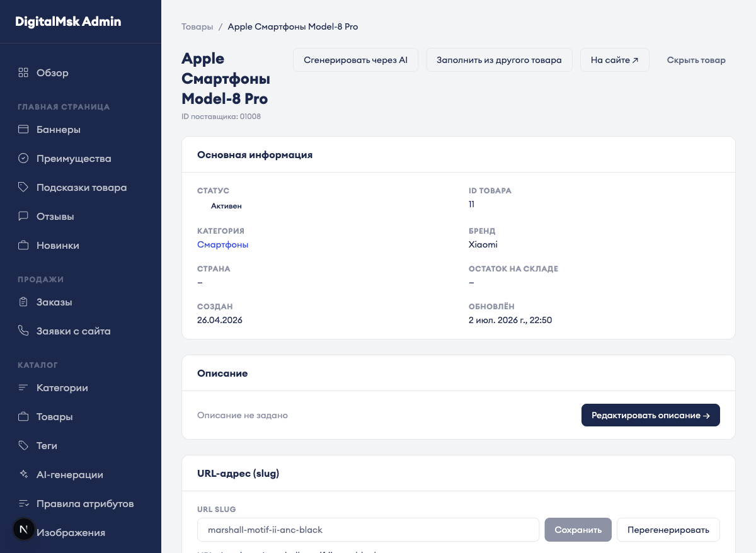This screenshot has width=756, height=553.
Task: Click the Преимущества checkmark icon
Action: coord(23,159)
